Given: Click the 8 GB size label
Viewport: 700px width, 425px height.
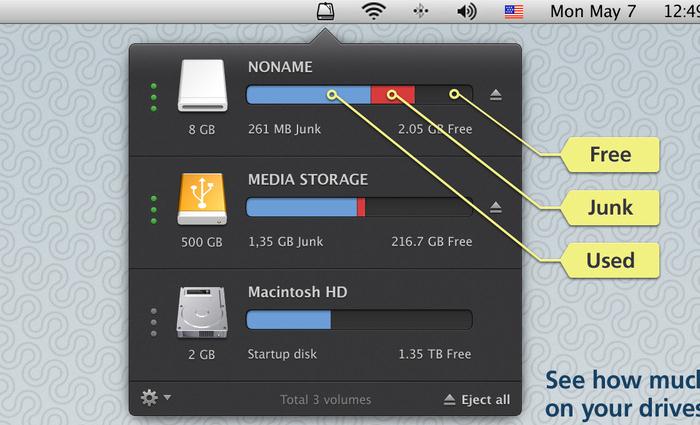Looking at the screenshot, I should coord(202,129).
